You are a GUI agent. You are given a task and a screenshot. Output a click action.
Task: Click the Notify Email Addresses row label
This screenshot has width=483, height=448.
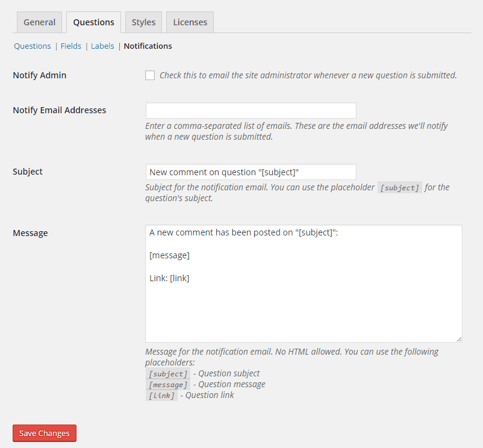(x=60, y=110)
